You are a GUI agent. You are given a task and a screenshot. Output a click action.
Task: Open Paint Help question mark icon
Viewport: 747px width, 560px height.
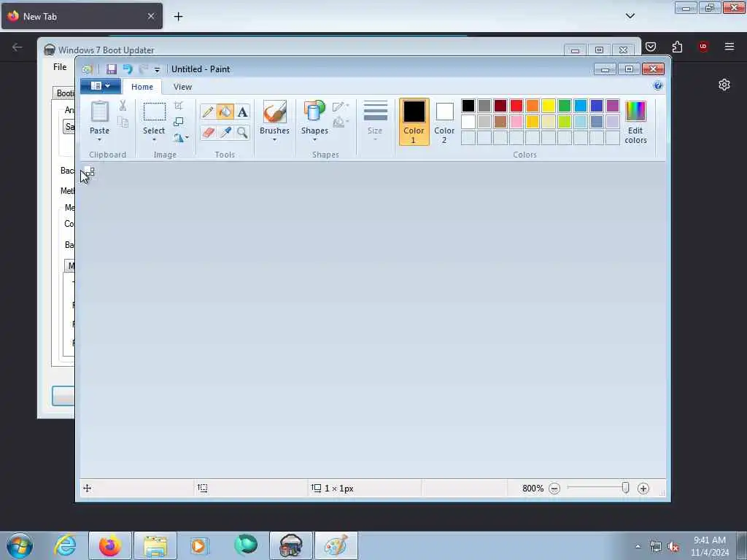click(x=658, y=86)
